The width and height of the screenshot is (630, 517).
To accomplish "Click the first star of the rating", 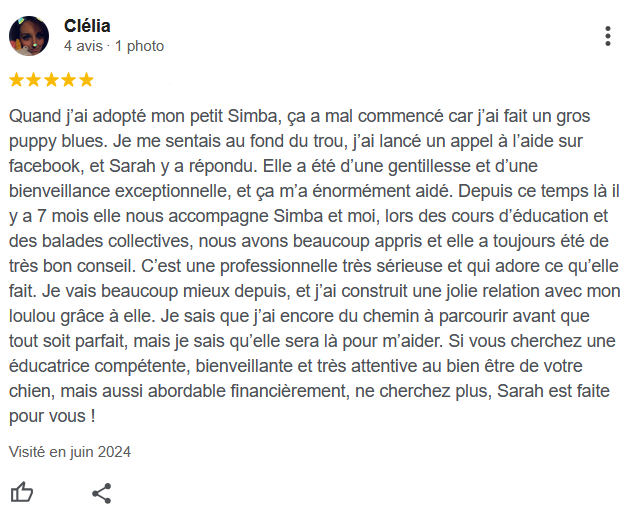I will point(16,79).
